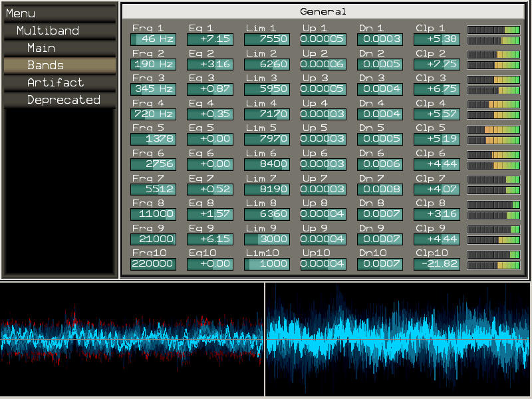
Task: Click Clp 6 value +4.44
Action: [437, 164]
